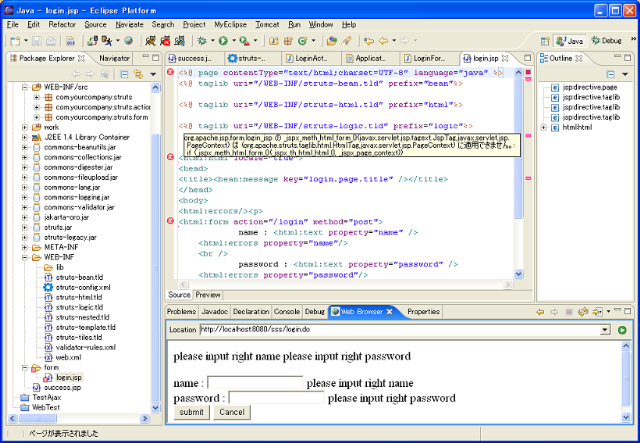Click the Refresh icon in Web Browser view
The width and height of the screenshot is (640, 443).
(x=583, y=312)
